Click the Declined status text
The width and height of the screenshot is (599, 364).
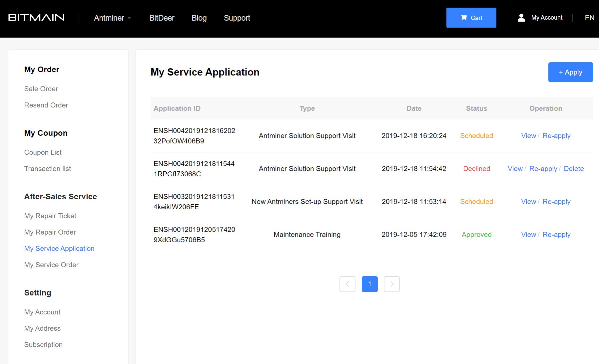476,169
